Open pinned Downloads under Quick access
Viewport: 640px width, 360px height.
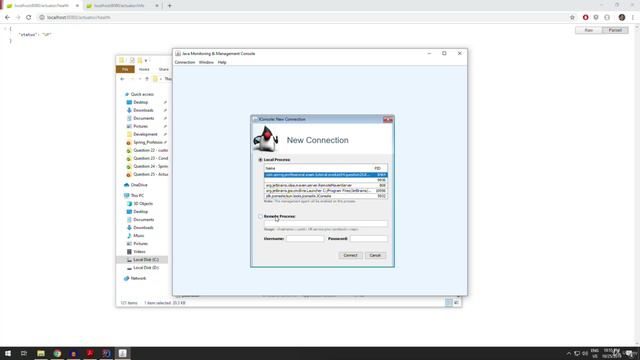[143, 110]
